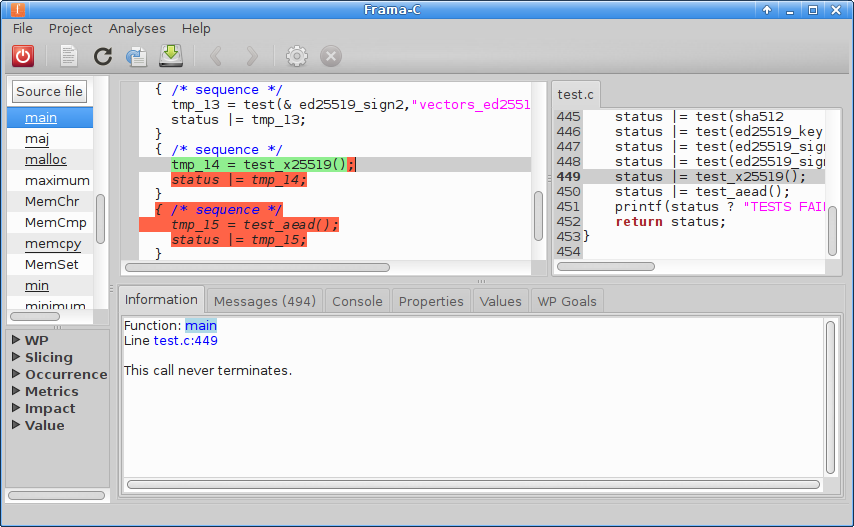Viewport: 854px width, 527px height.
Task: Select the test.c source tab
Action: tap(575, 95)
